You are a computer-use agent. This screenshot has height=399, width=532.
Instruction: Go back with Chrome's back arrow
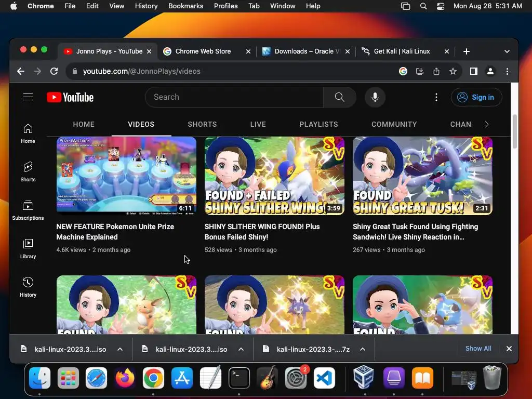point(21,71)
